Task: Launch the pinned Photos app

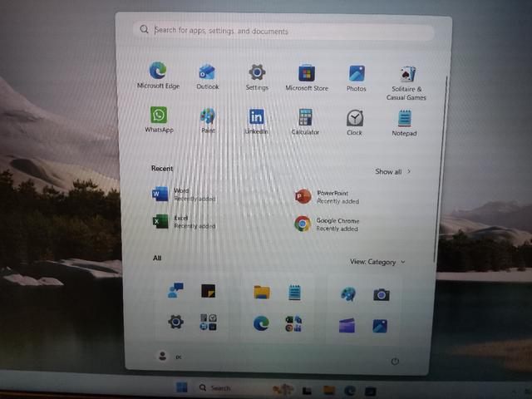Action: pyautogui.click(x=357, y=78)
